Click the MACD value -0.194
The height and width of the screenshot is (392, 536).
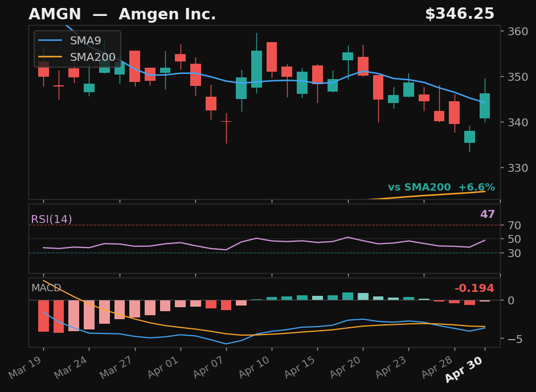pyautogui.click(x=474, y=288)
